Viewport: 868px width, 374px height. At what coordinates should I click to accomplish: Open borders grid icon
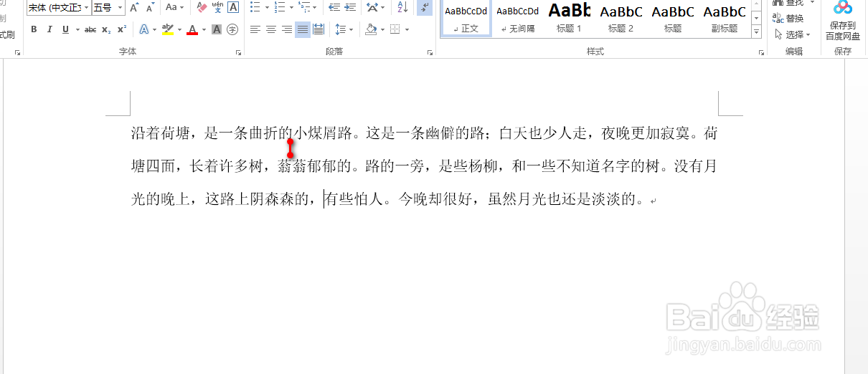click(x=395, y=29)
